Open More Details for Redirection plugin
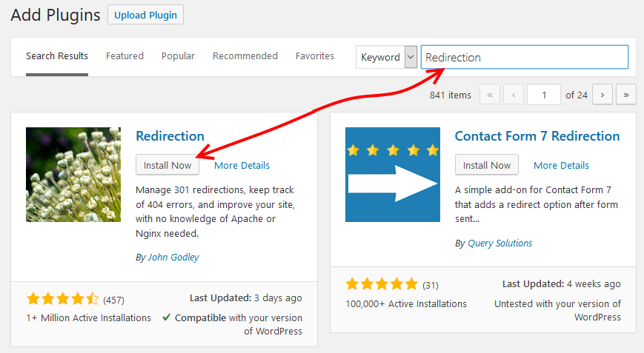Screen dimensions: 644x353 [x=242, y=165]
